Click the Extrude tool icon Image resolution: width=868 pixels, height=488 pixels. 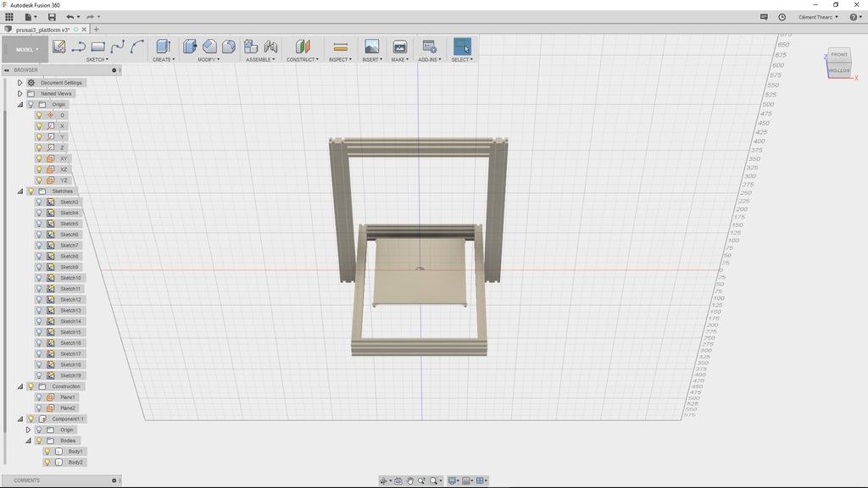pyautogui.click(x=163, y=47)
